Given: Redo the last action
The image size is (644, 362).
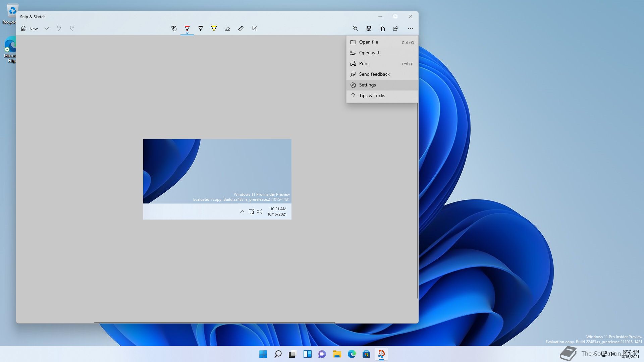Looking at the screenshot, I should (72, 28).
